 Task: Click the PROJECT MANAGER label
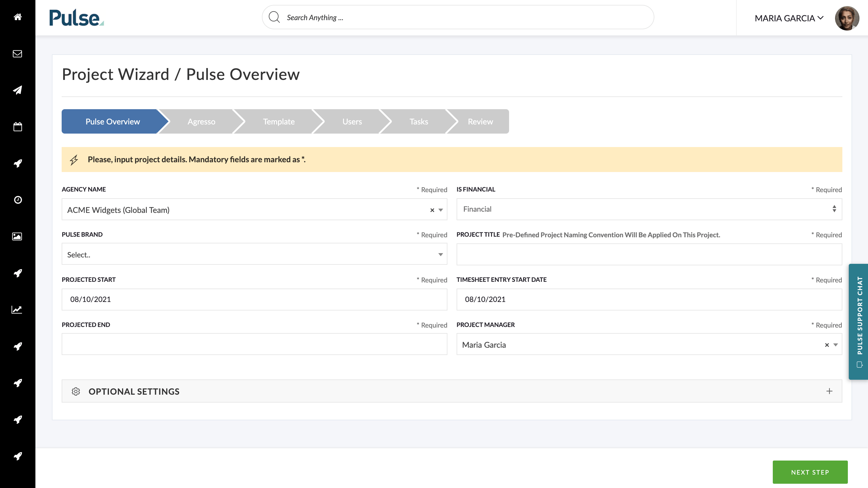(x=486, y=325)
